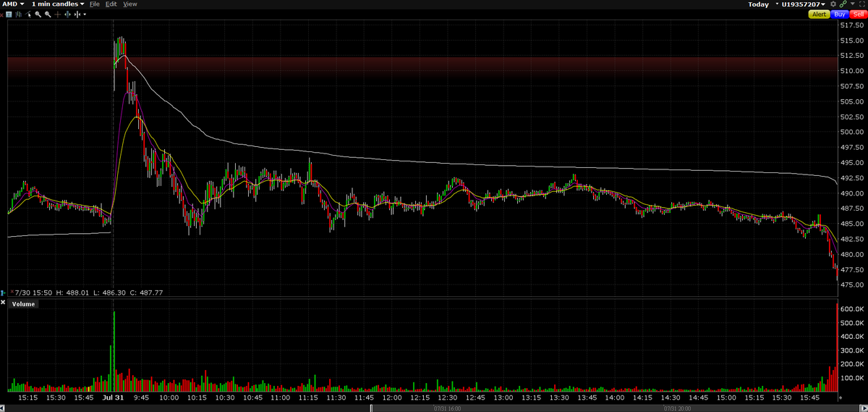The image size is (868, 412).
Task: Click the time divider tool icon
Action: (77, 14)
